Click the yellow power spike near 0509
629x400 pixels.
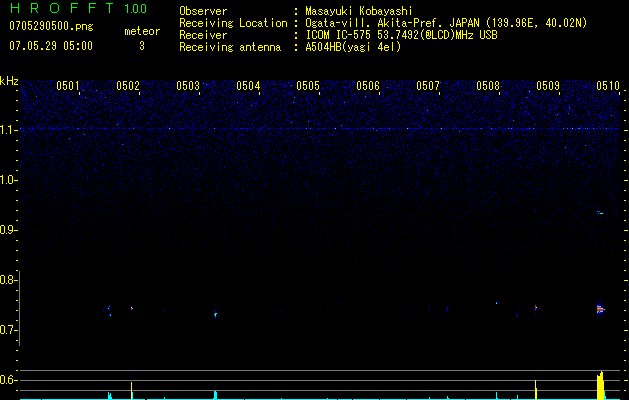(536, 390)
